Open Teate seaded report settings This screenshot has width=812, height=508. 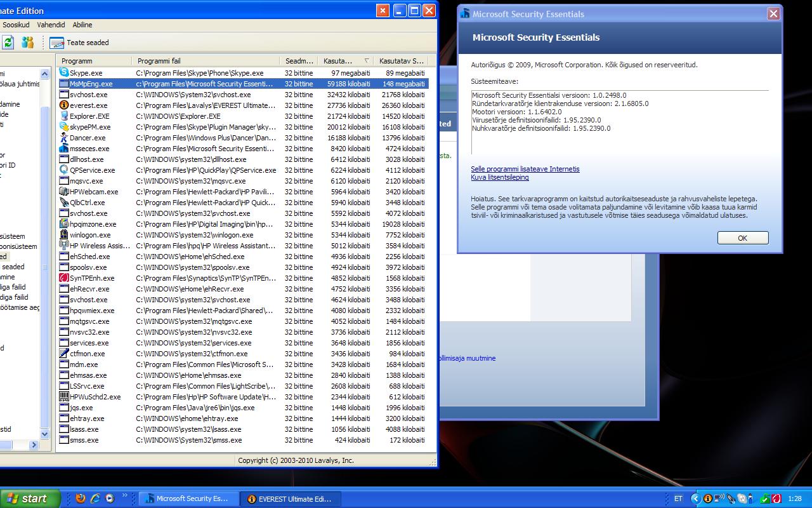click(79, 43)
